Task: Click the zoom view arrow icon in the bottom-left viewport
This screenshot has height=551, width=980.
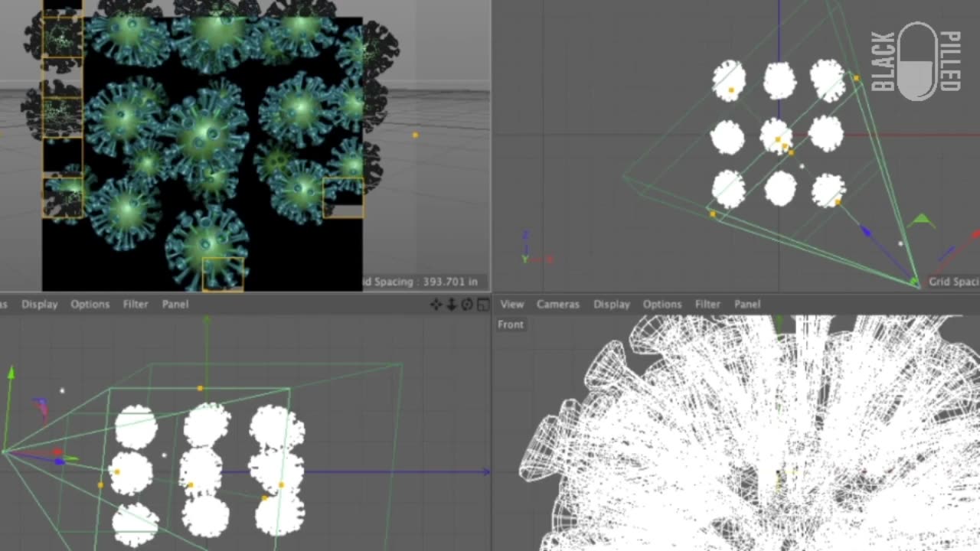Action: [452, 305]
